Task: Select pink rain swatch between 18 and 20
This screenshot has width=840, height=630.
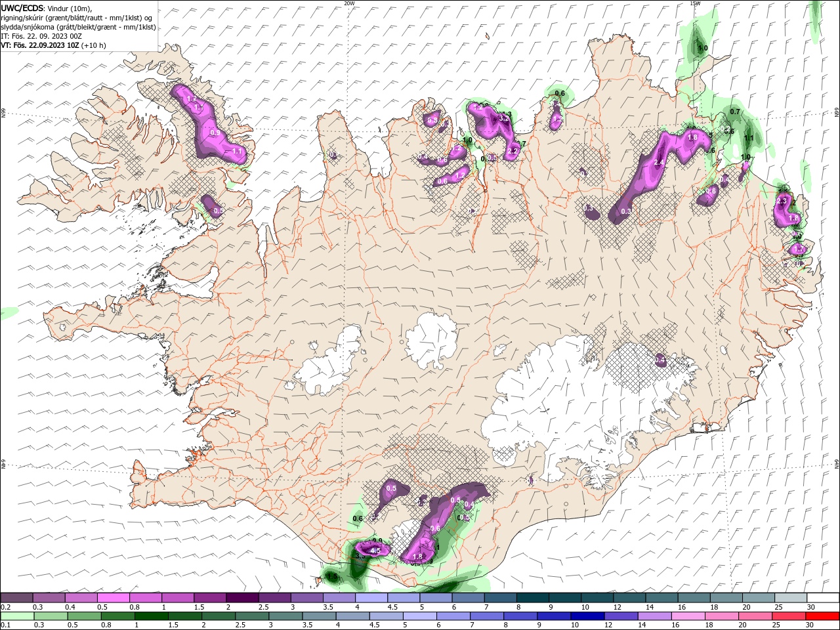Action: coord(723,616)
